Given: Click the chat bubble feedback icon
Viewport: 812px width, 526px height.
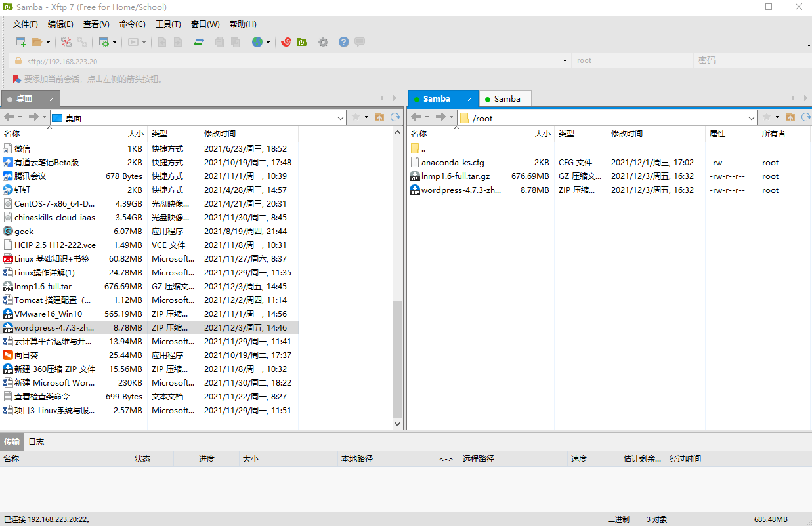Looking at the screenshot, I should pos(360,42).
